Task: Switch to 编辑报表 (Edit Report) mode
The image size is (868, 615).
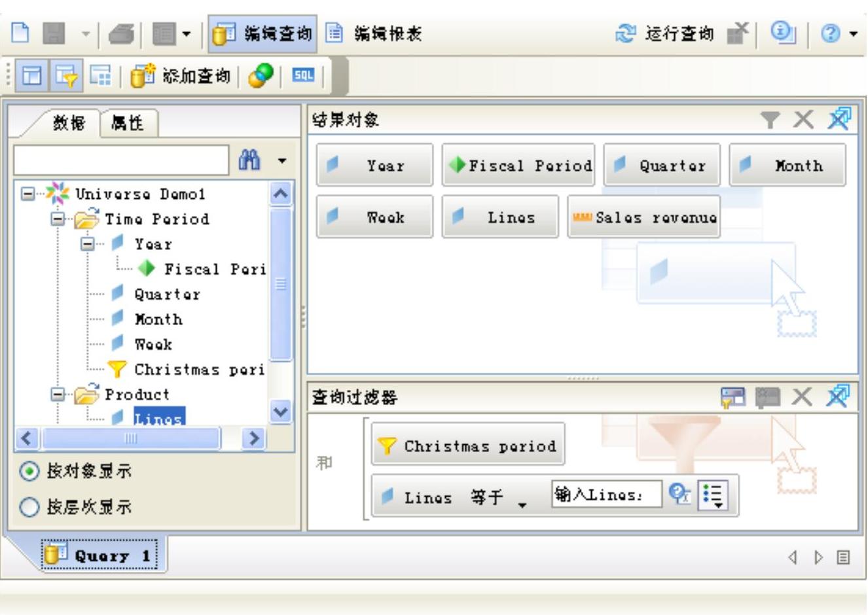Action: pyautogui.click(x=374, y=33)
